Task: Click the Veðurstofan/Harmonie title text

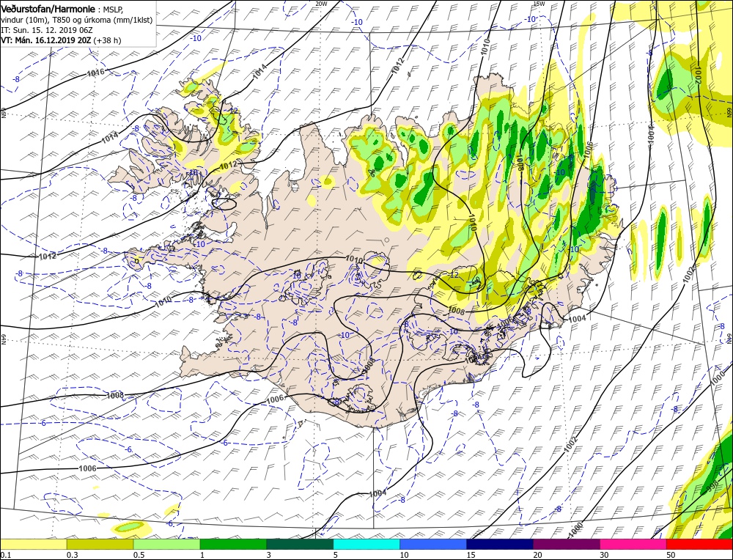Action: point(48,9)
